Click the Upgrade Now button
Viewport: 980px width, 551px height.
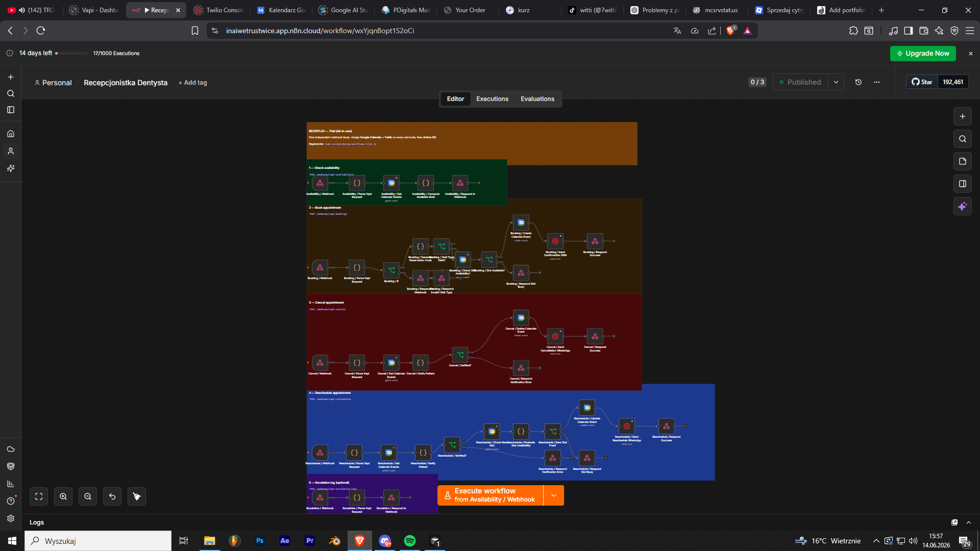(923, 54)
